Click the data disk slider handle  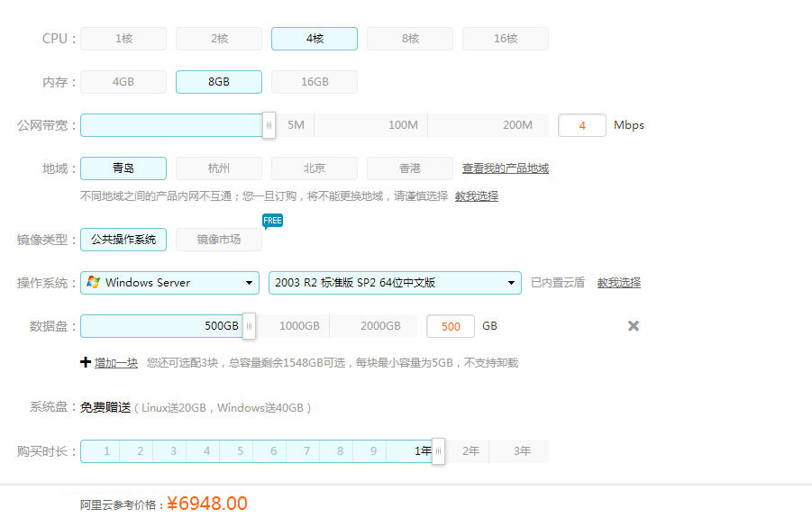coord(249,326)
